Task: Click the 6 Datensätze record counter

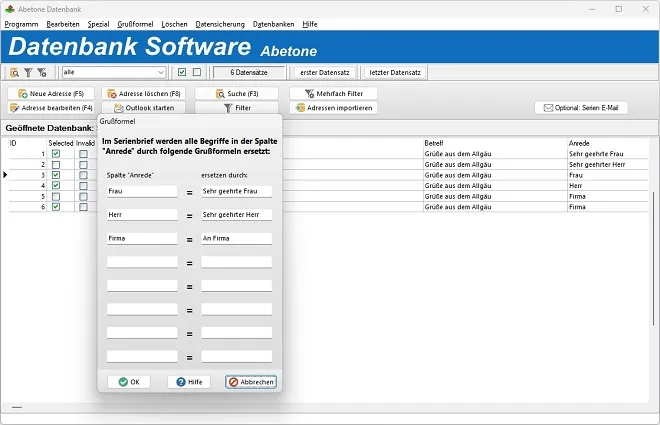Action: [249, 72]
